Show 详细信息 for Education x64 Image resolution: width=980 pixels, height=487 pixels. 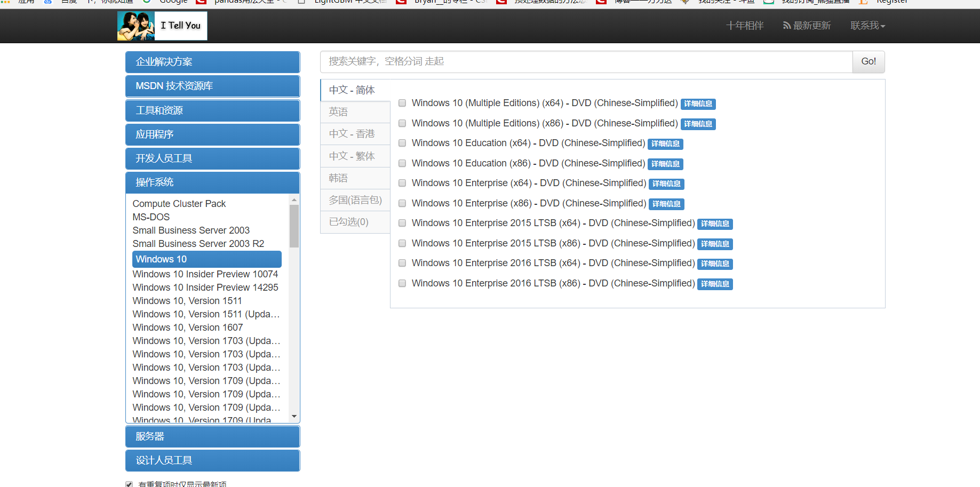coord(665,144)
